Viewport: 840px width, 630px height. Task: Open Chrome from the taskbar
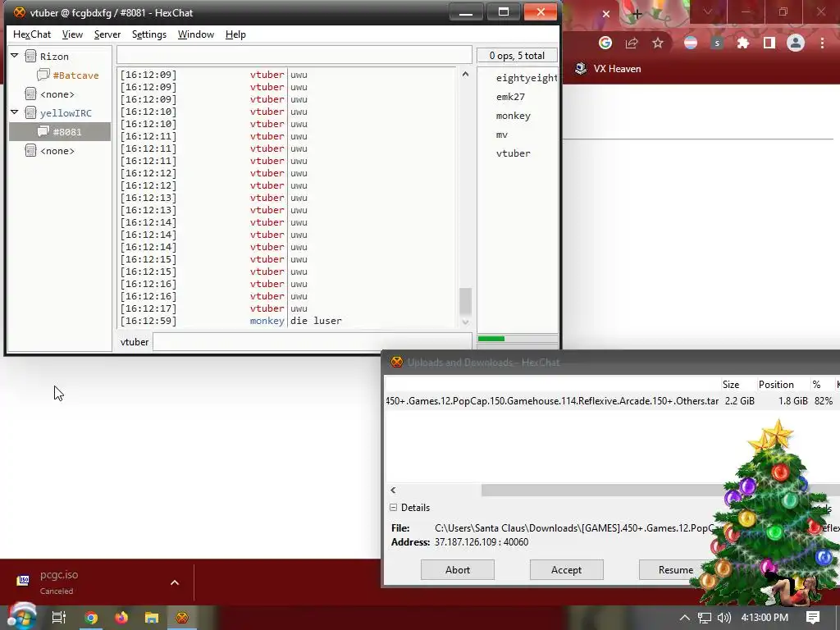click(x=91, y=618)
